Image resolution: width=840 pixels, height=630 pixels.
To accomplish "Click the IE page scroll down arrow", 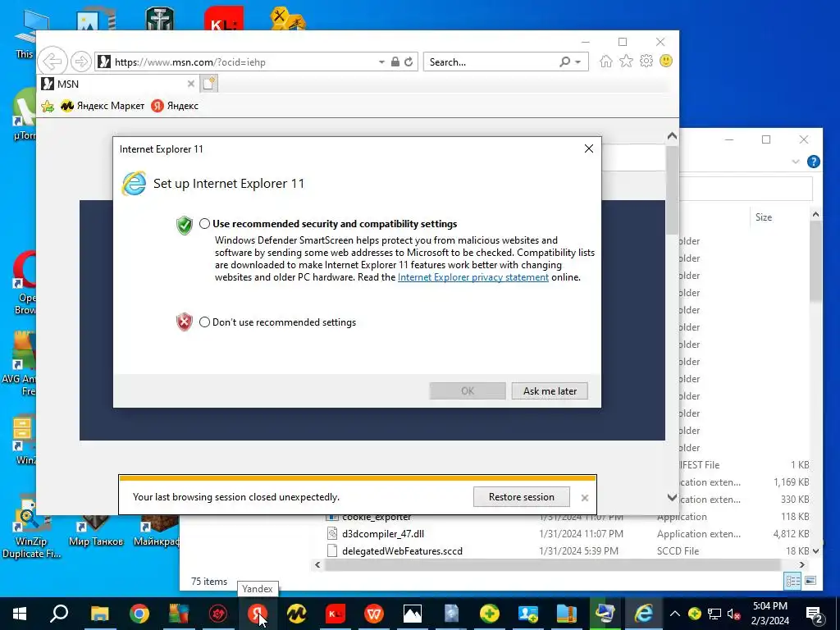I will pos(672,498).
